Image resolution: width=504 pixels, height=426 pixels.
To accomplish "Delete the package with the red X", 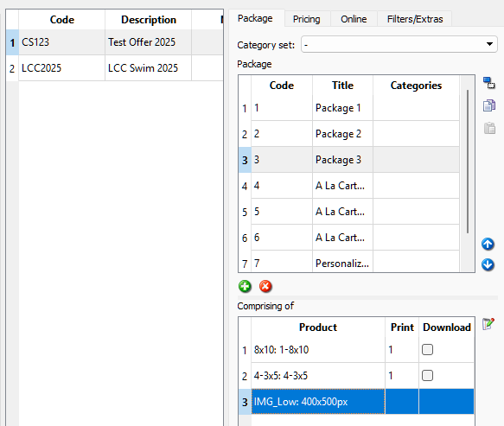I will click(x=265, y=286).
